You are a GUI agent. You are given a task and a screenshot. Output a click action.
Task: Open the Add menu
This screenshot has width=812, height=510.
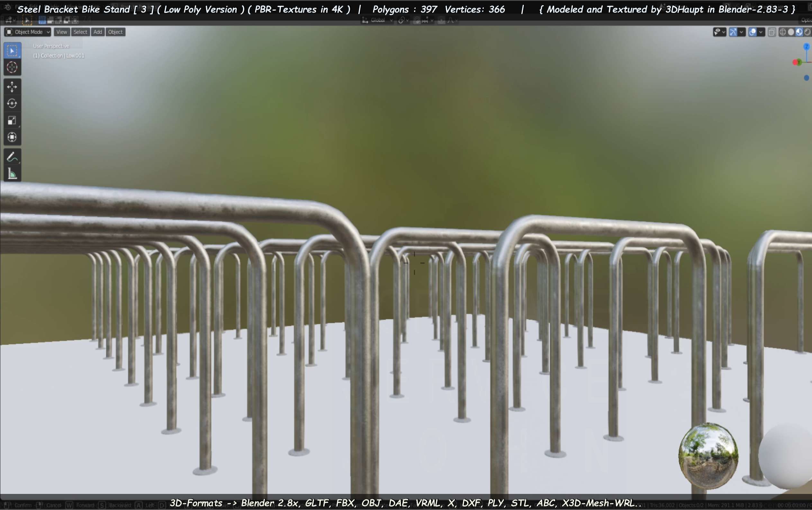(x=98, y=32)
